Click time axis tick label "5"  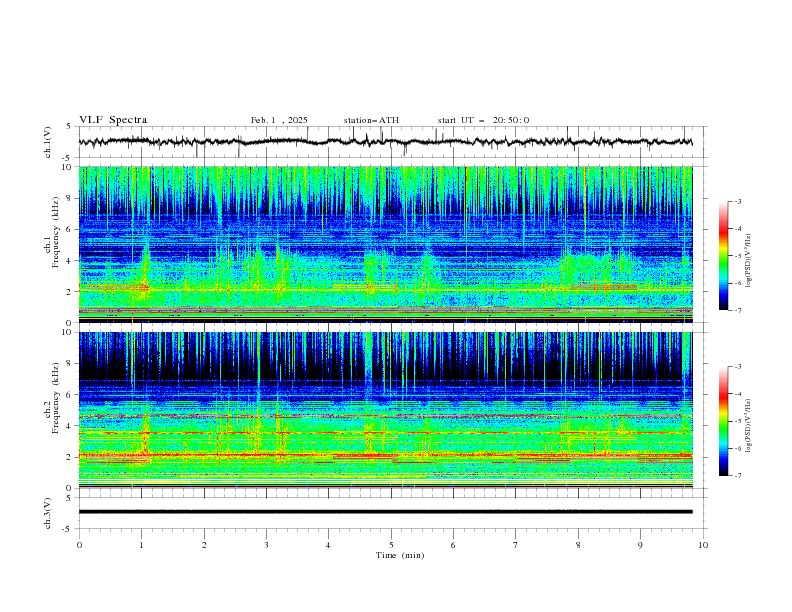[x=391, y=545]
